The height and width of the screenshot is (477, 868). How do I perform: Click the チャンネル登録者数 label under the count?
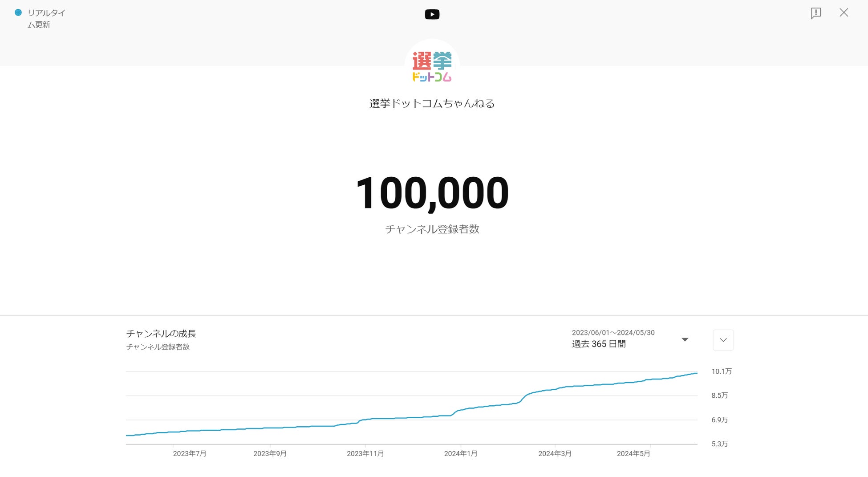tap(432, 229)
